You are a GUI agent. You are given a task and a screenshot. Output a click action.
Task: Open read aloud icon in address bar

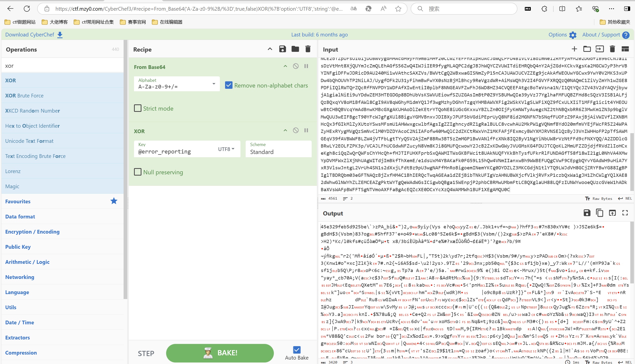pos(383,9)
